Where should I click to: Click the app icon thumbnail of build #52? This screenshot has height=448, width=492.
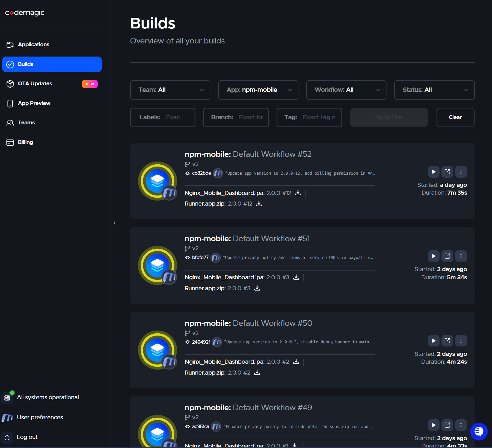pyautogui.click(x=158, y=181)
